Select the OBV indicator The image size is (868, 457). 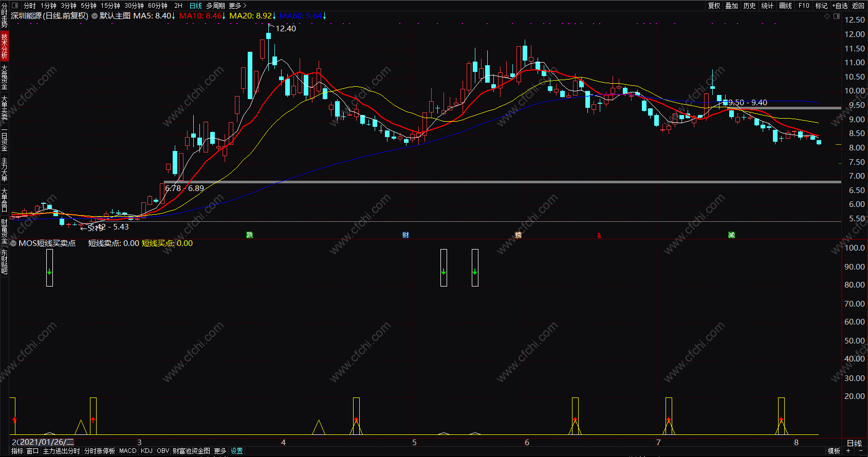(x=163, y=451)
